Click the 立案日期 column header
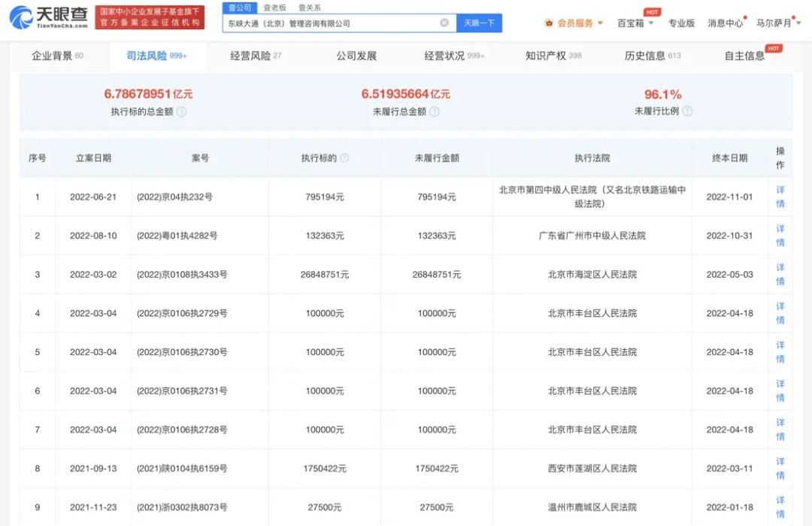The image size is (812, 526). click(93, 158)
